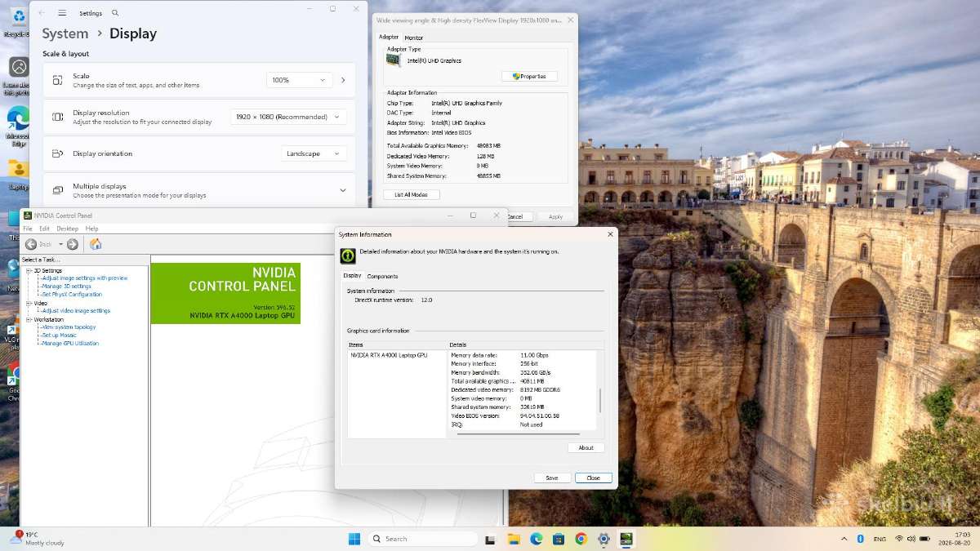Click the List All Modes button
This screenshot has height=551, width=980.
[x=412, y=194]
